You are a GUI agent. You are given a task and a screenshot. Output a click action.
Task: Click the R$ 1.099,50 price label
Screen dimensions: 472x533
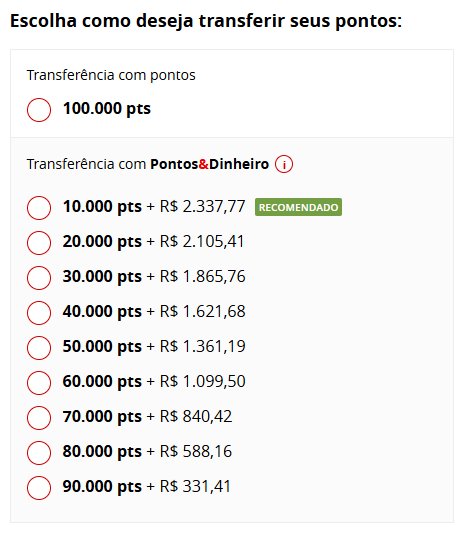[202, 381]
